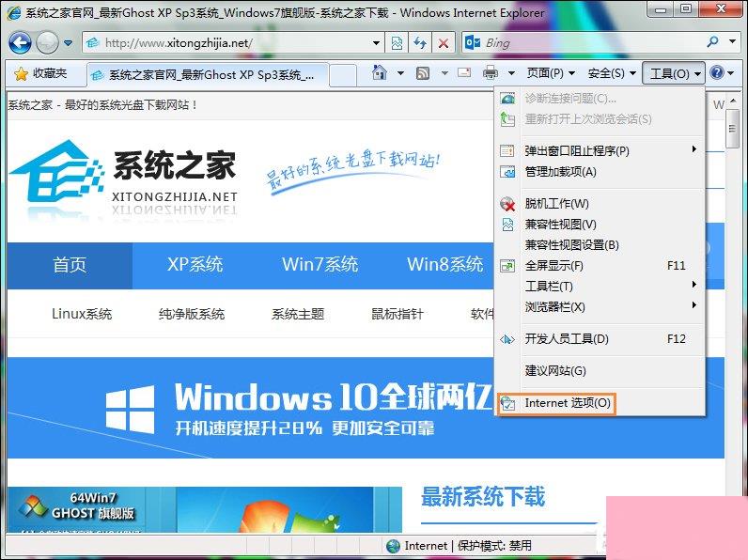Image resolution: width=748 pixels, height=560 pixels.
Task: Select 脱机工作(W) menu entry
Action: click(600, 204)
